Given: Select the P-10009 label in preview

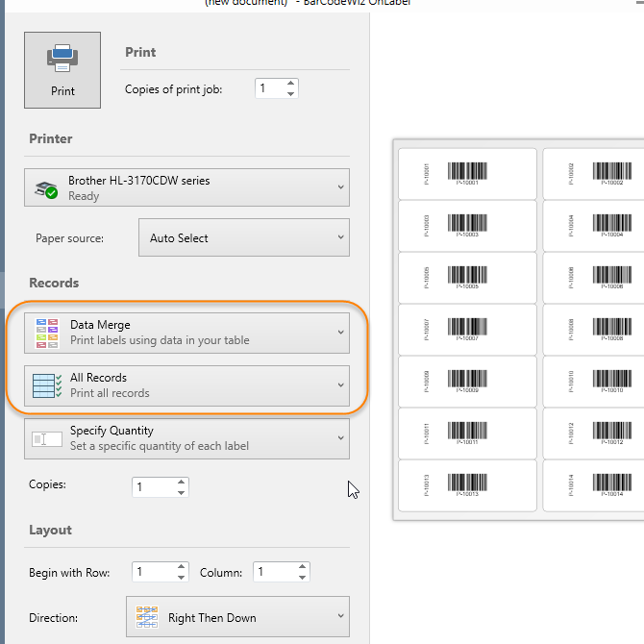Looking at the screenshot, I should [x=467, y=382].
